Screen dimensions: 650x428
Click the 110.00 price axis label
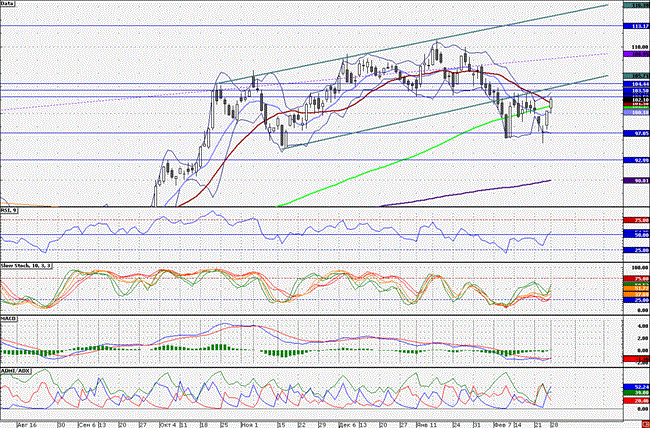click(635, 48)
